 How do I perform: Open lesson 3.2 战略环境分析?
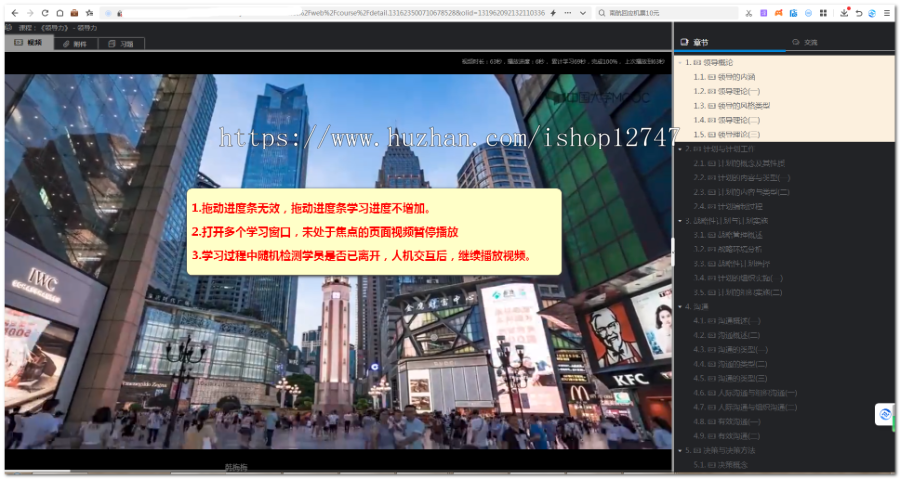(728, 250)
